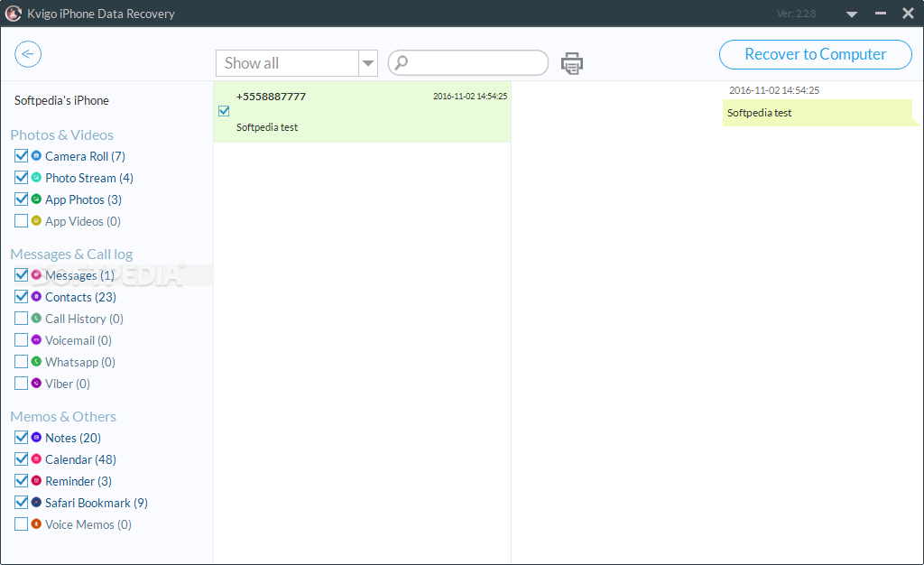Viewport: 924px width, 565px height.
Task: Open Photo Stream (4) category
Action: pos(89,178)
